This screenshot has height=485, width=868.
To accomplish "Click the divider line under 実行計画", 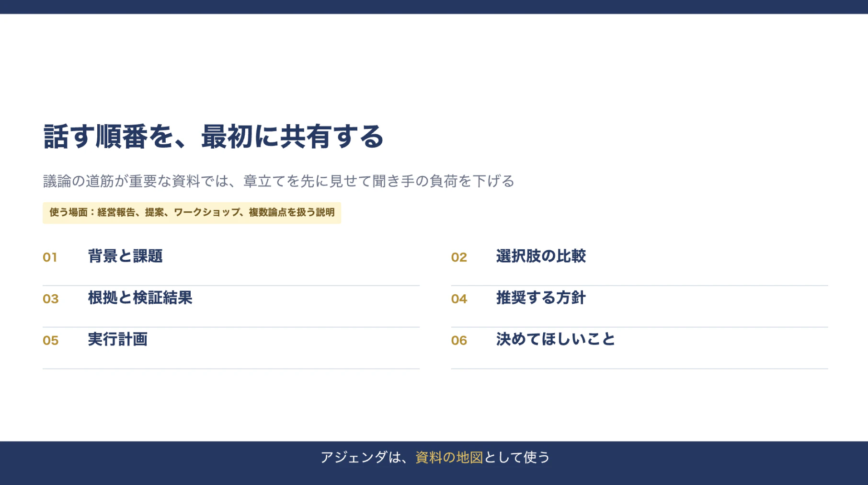I will [231, 369].
